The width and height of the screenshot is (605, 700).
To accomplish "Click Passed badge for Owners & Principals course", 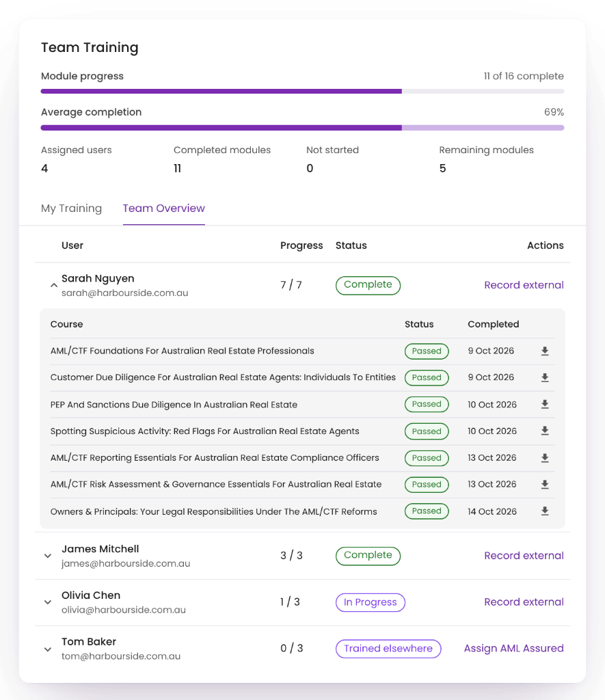I will (x=427, y=511).
